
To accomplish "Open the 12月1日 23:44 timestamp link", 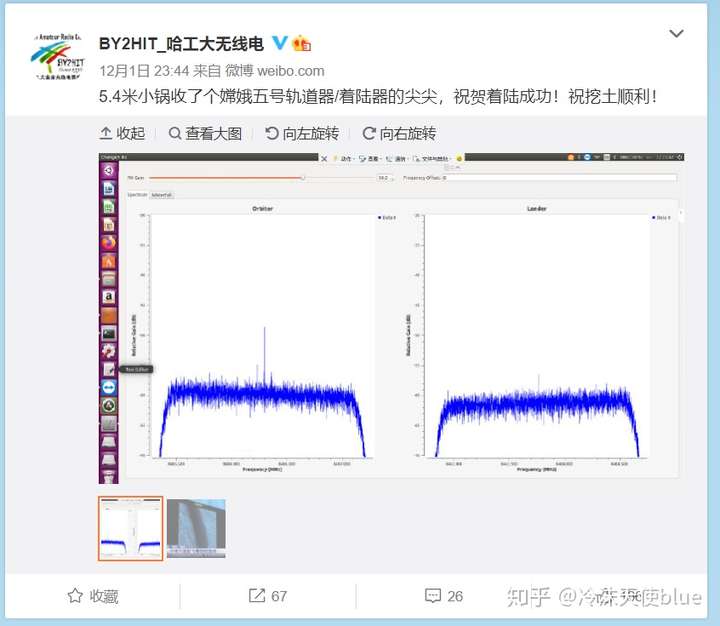I will click(144, 71).
